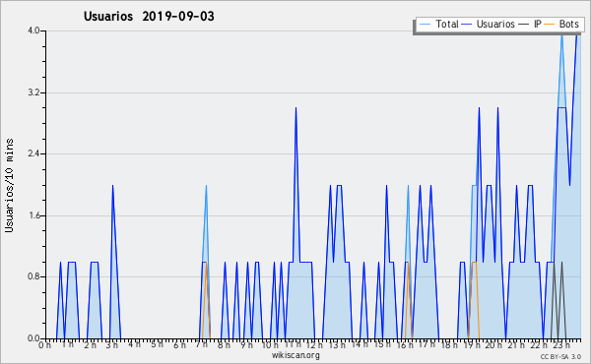Click the 'CC BY-SA 3.0' license text
The width and height of the screenshot is (591, 364).
click(560, 356)
